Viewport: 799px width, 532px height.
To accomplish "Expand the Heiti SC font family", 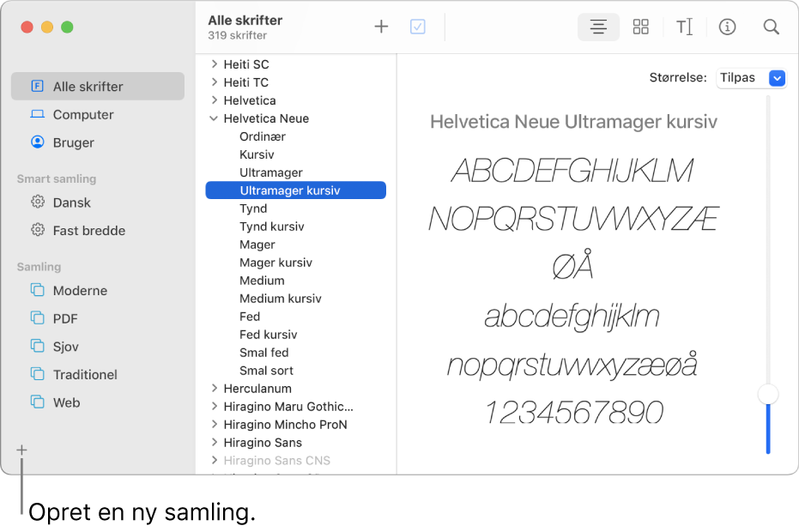I will [214, 64].
